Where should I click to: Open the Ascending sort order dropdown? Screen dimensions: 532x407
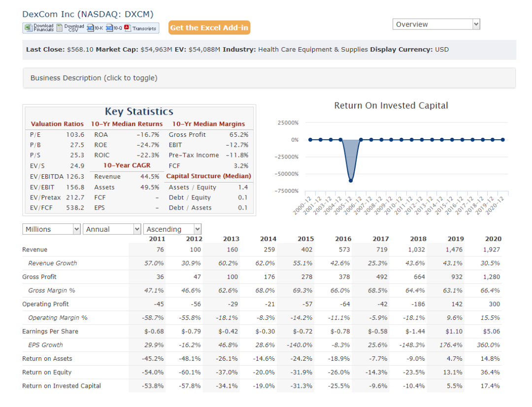[x=172, y=229]
